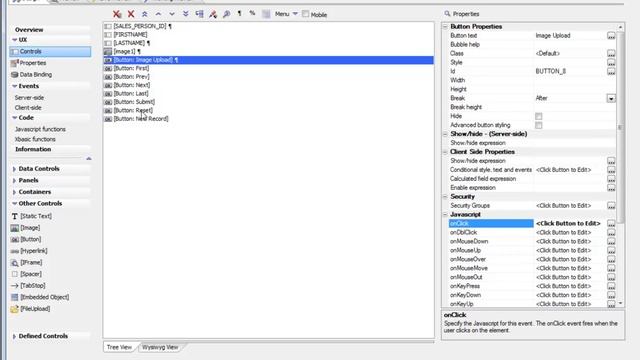Enable the Mobile checkbox
The image size is (640, 360).
(x=305, y=14)
